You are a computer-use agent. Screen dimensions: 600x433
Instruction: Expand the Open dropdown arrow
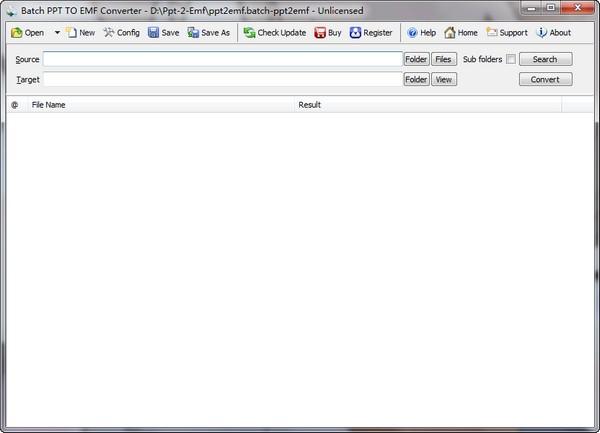click(57, 33)
